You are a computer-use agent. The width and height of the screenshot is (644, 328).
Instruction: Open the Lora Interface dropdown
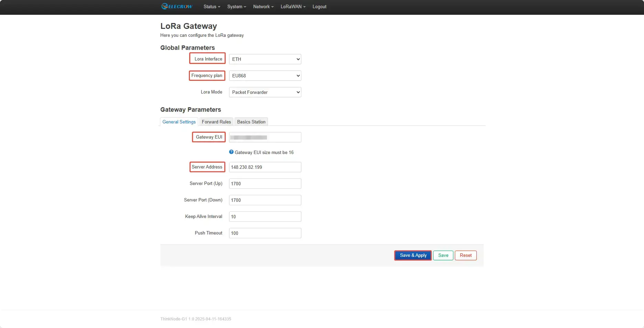265,59
